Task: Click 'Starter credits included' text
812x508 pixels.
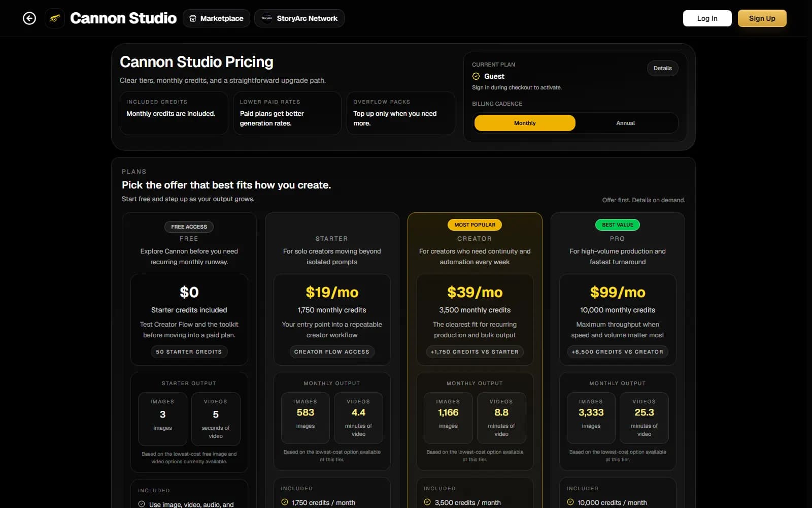Action: coord(189,310)
